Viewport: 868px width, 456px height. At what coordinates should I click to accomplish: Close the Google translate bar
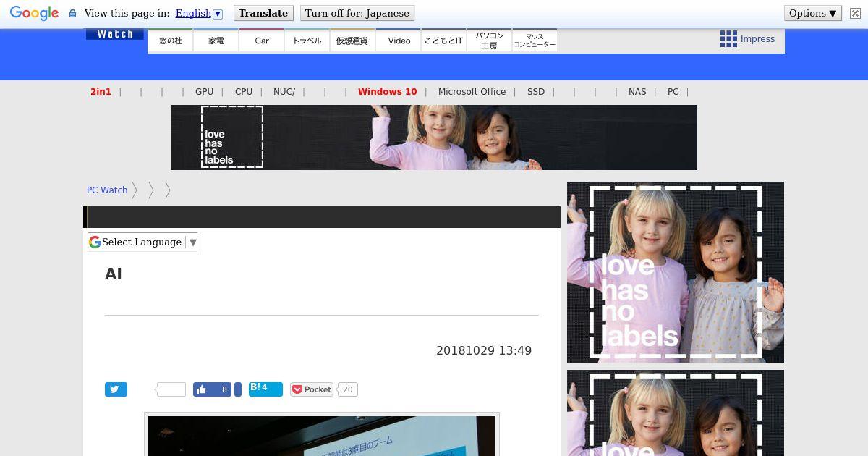(855, 13)
